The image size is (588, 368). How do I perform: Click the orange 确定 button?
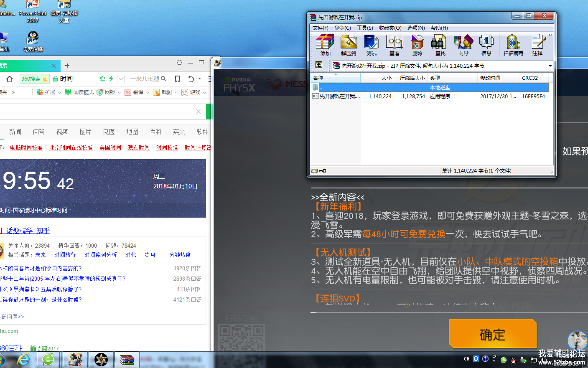[492, 334]
